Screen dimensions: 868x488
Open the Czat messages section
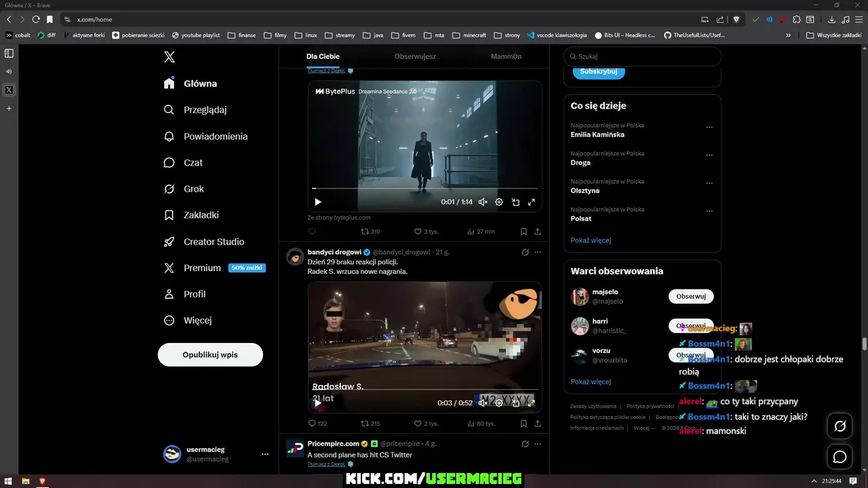pyautogui.click(x=183, y=163)
